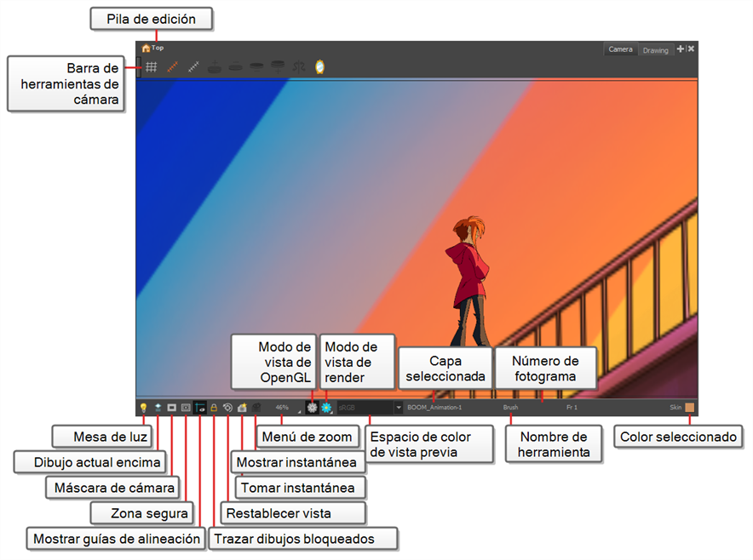Image resolution: width=753 pixels, height=560 pixels.
Task: Click the stacked discs icon with a plus below it
Action: click(278, 67)
